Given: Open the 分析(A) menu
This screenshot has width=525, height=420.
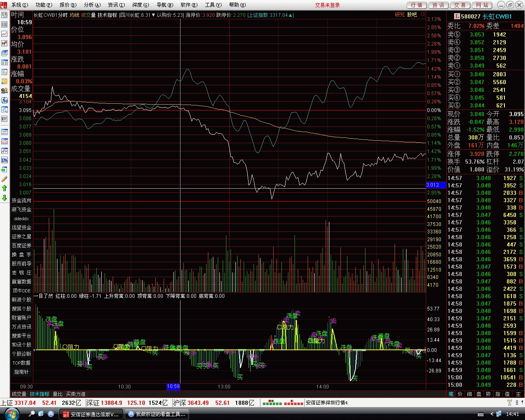Looking at the screenshot, I should point(92,5).
